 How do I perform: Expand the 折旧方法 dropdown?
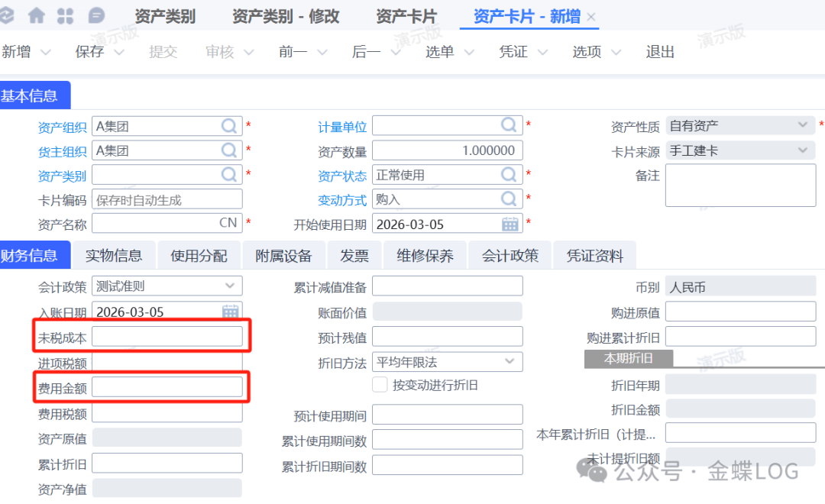point(510,362)
